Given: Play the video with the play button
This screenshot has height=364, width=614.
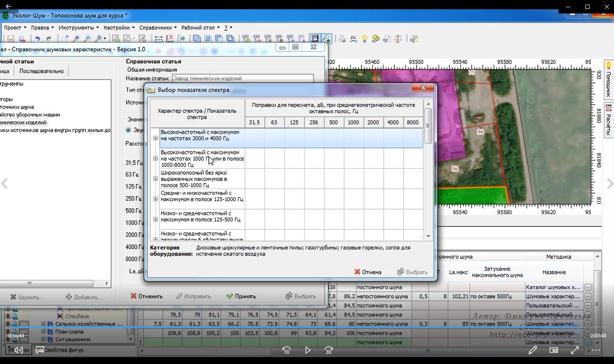Looking at the screenshot, I should coord(308,350).
